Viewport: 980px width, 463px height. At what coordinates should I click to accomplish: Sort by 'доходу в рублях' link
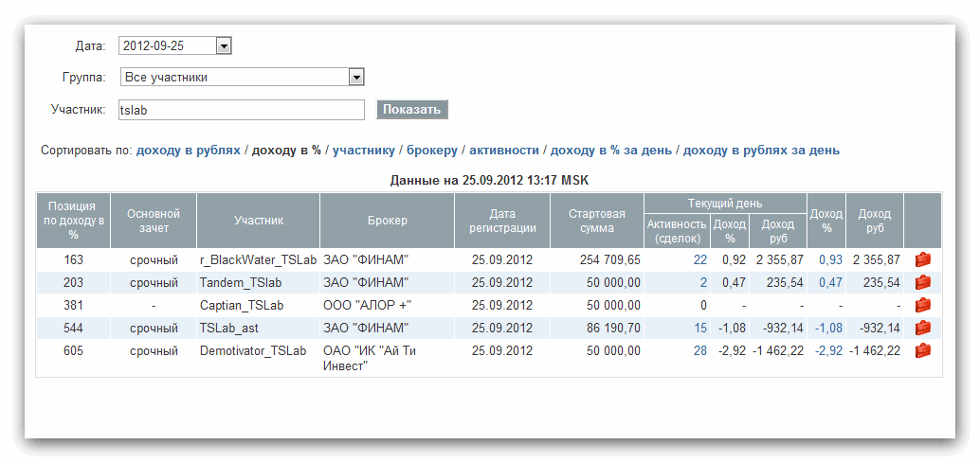(189, 150)
